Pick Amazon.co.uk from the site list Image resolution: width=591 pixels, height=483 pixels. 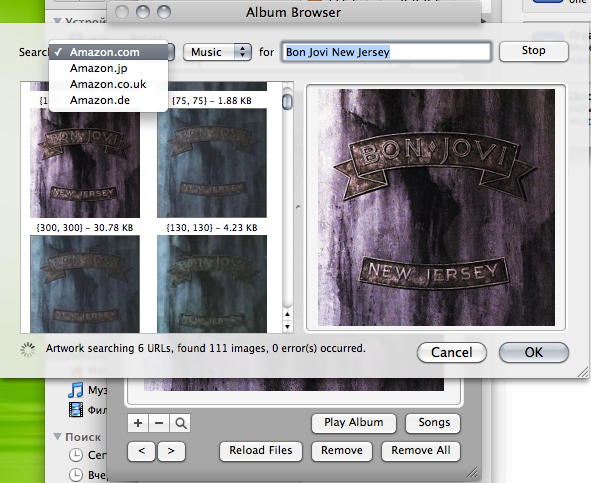[x=109, y=84]
